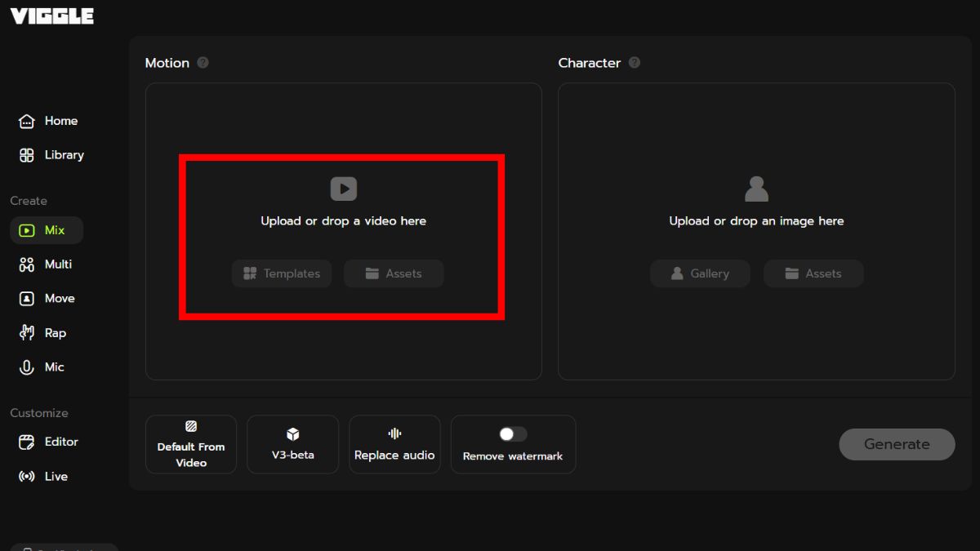Enable the Remove watermark toggle
The image size is (980, 551).
(x=512, y=433)
